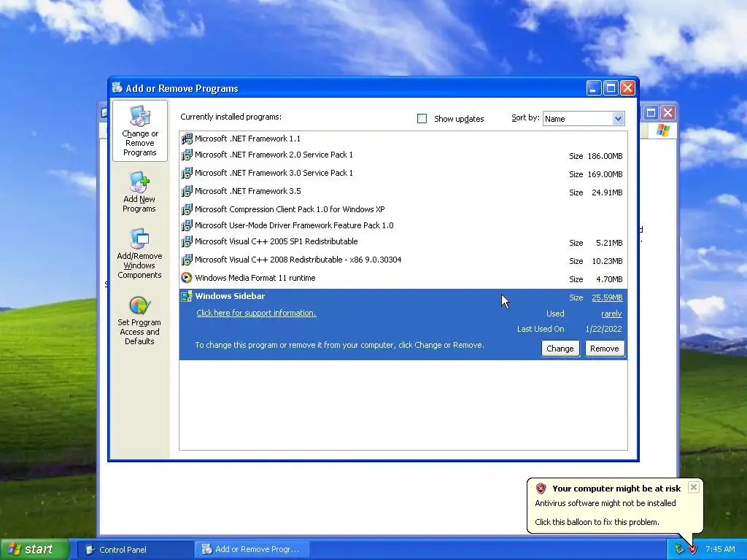Select Visual C++ 2008 Redistributable x86 9.0.30304

click(403, 260)
